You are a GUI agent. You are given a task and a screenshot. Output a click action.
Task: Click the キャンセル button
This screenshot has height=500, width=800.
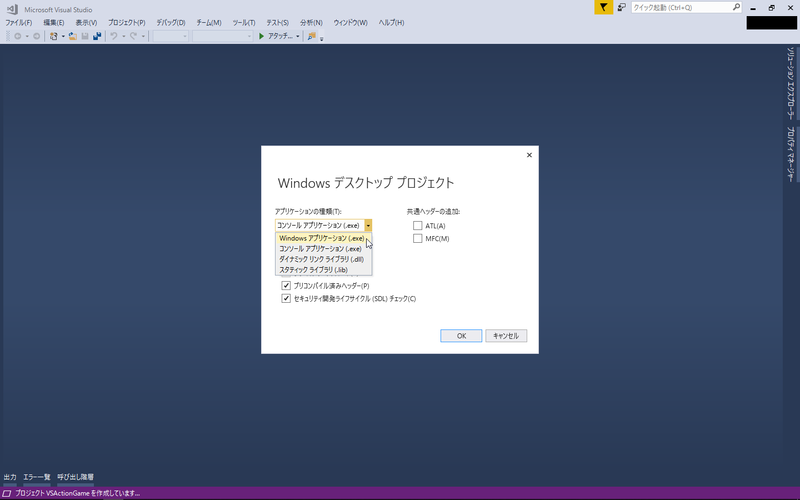point(506,336)
